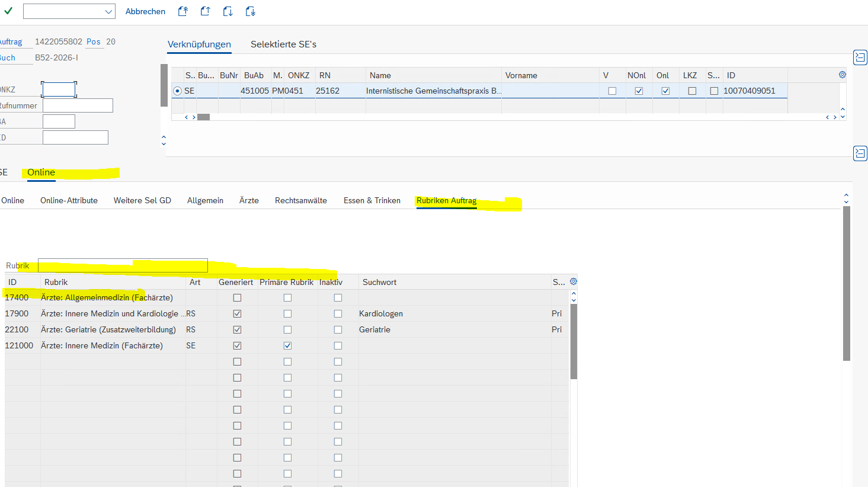Open the Verknüpfungen table settings gear
This screenshot has height=487, width=868.
[x=843, y=75]
